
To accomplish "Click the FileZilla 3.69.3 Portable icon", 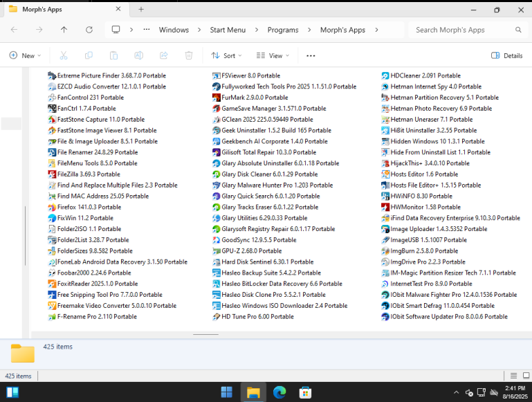I will click(x=52, y=174).
